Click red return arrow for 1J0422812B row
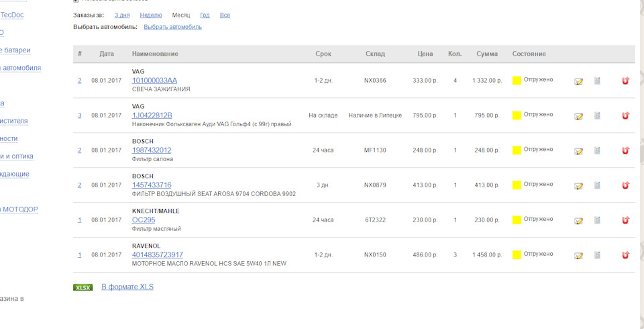Viewport: 644px width, 329px height. 625,115
